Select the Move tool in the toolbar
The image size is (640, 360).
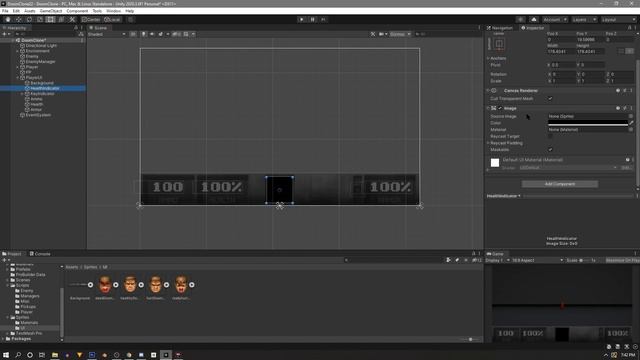(18, 20)
